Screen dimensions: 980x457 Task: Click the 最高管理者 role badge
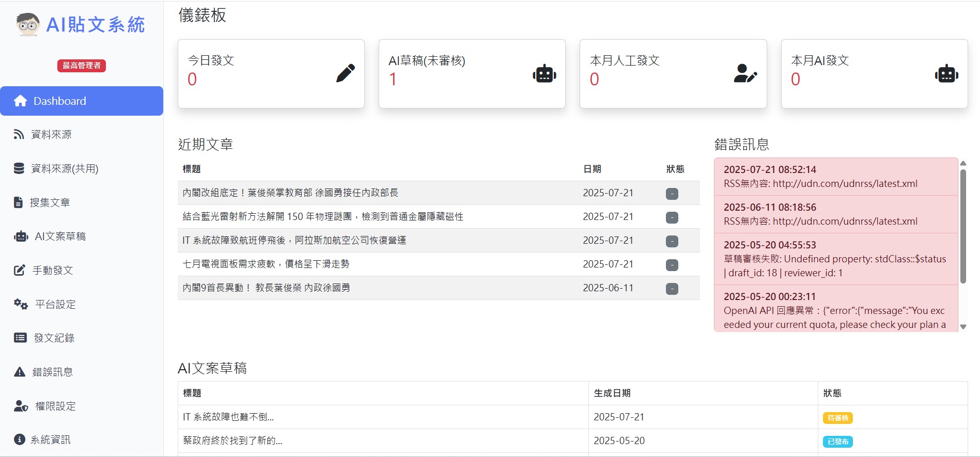click(82, 66)
